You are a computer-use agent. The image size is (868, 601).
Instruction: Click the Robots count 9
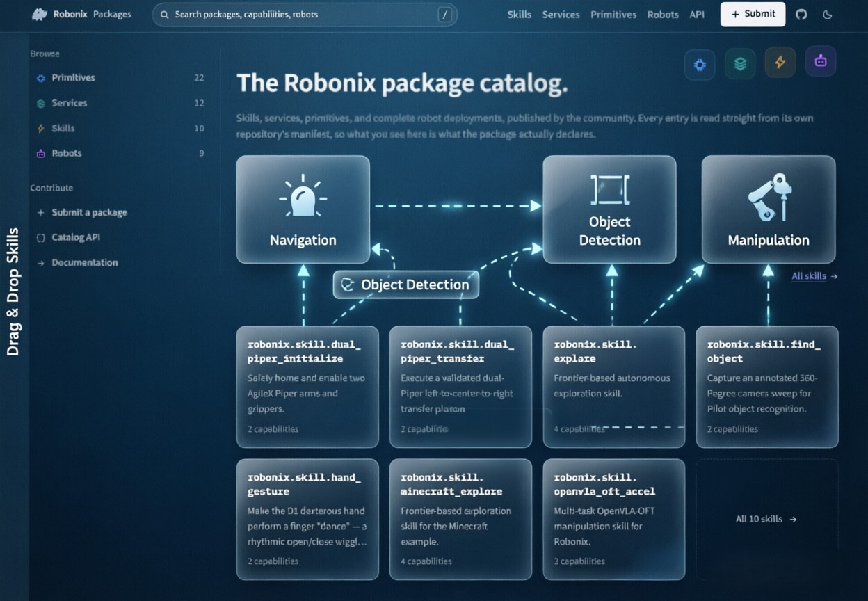(202, 153)
